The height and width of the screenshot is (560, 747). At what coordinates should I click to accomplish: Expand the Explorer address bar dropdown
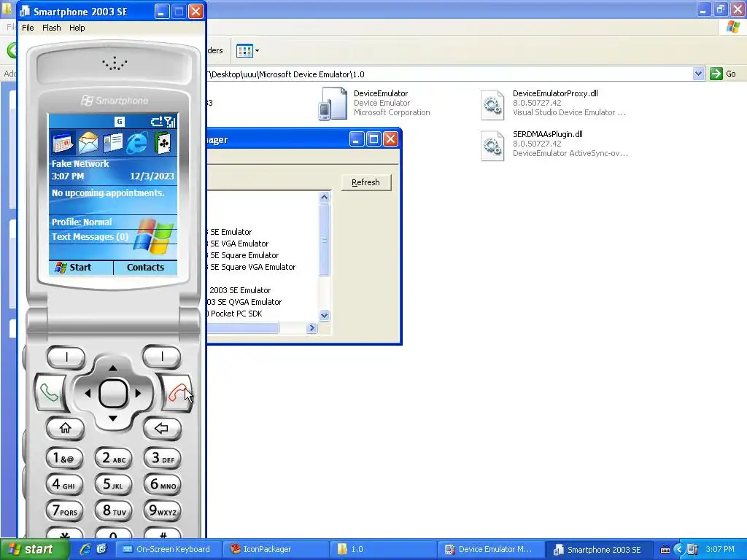[698, 74]
